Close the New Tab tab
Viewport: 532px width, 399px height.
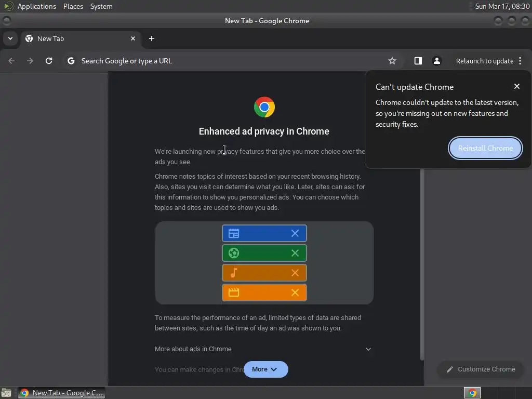click(x=133, y=38)
